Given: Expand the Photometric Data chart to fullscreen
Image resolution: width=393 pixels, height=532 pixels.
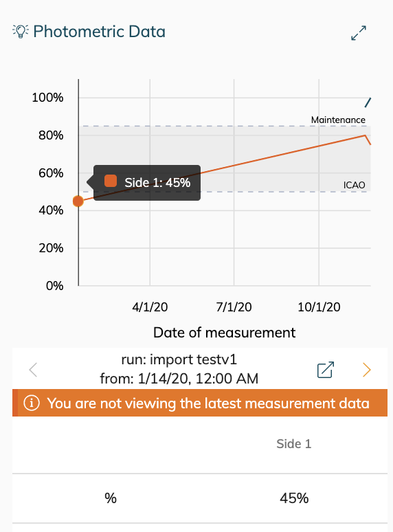Looking at the screenshot, I should 359,33.
